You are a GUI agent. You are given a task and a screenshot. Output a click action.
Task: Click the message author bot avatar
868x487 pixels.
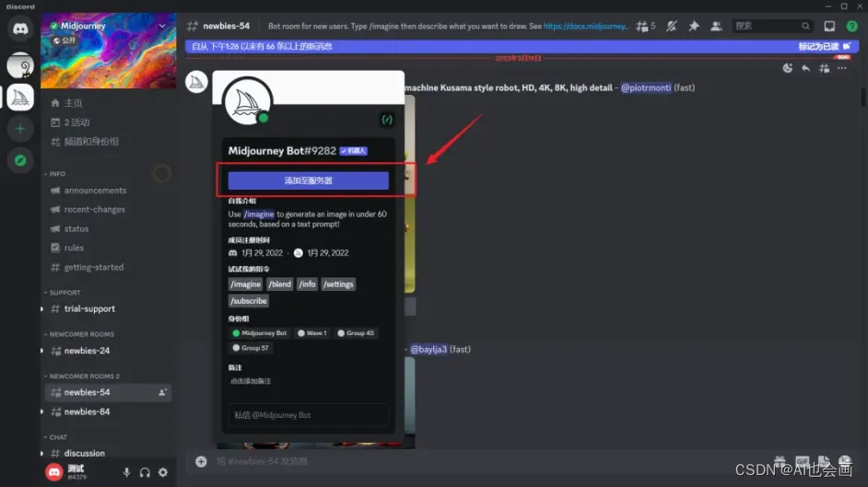click(196, 82)
